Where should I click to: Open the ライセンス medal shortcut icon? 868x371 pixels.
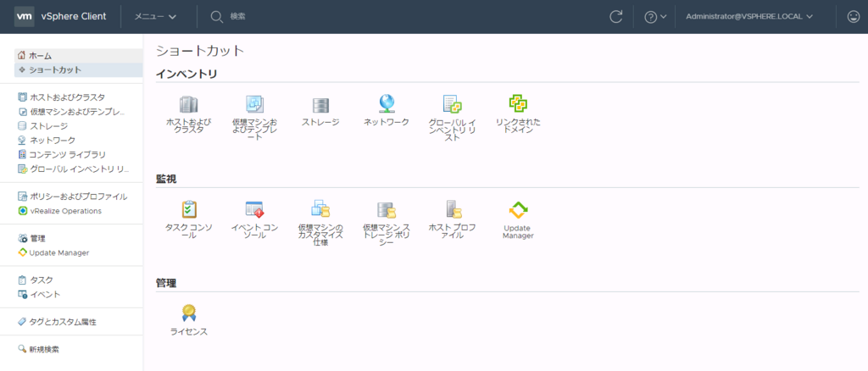(189, 313)
